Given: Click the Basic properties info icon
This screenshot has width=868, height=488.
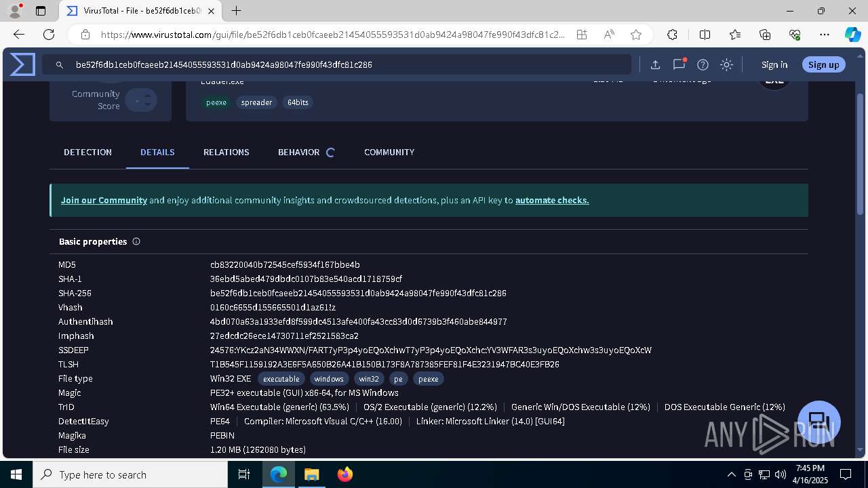Looking at the screenshot, I should [x=136, y=241].
